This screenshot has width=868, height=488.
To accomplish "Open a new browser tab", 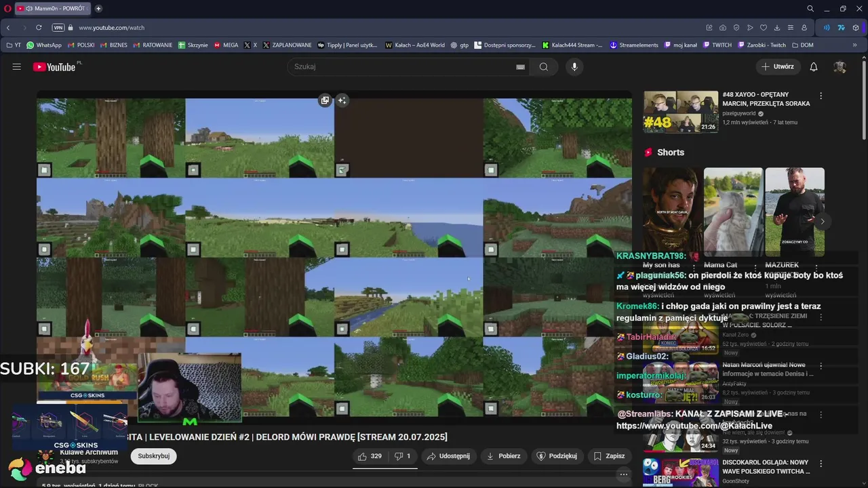I will [x=98, y=9].
